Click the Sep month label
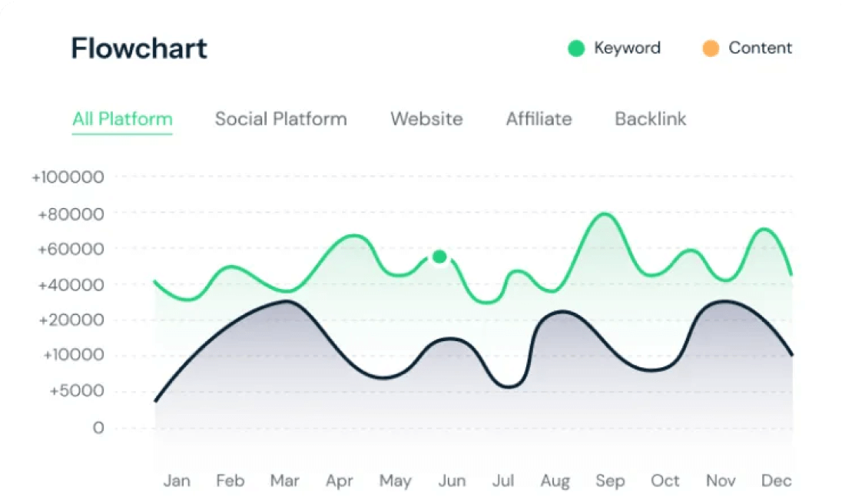Viewport: 842px width, 504px height. coord(610,481)
